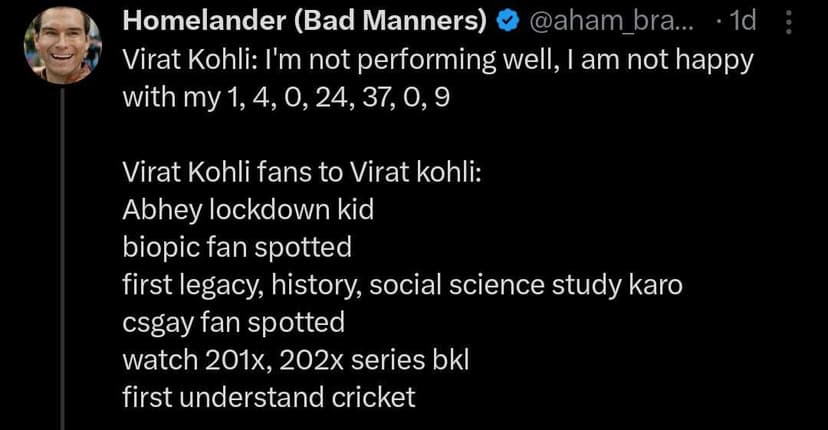Click the "watch 201x, 202x series bkl" line

[295, 360]
